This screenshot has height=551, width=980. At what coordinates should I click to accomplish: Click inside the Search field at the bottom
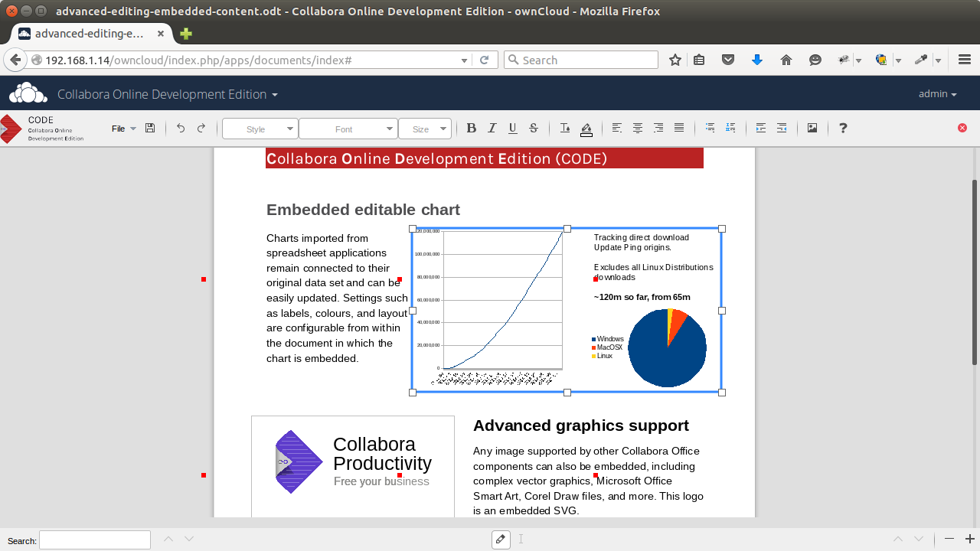[94, 540]
